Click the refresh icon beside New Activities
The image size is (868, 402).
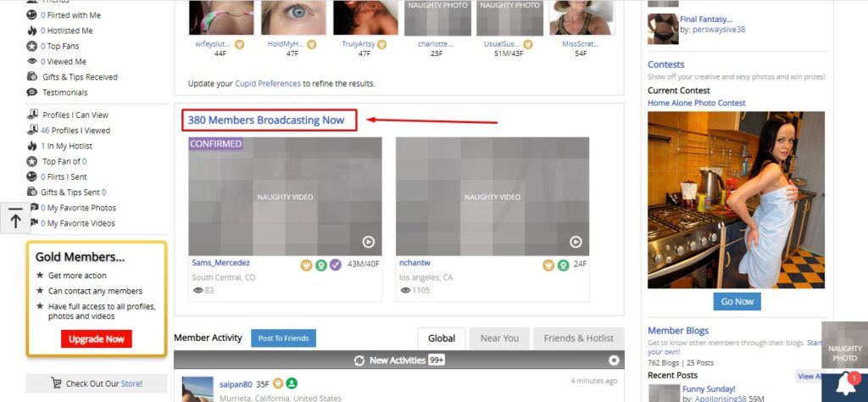click(x=359, y=360)
